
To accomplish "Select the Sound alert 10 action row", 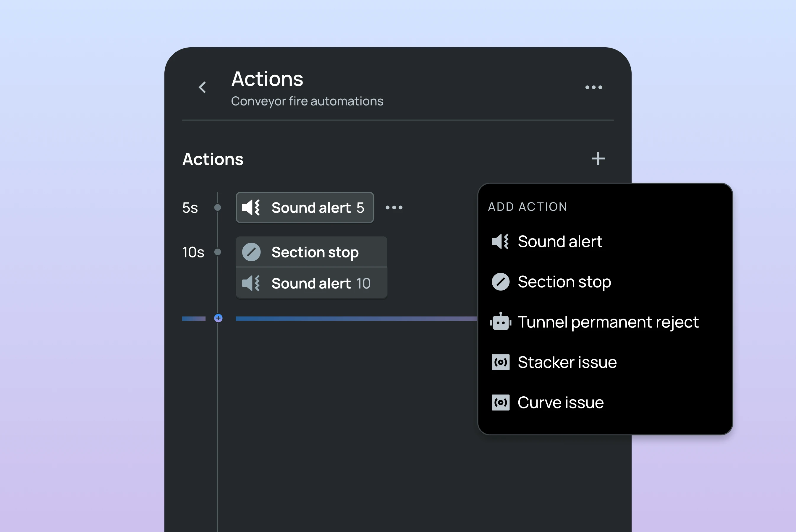I will pyautogui.click(x=321, y=283).
